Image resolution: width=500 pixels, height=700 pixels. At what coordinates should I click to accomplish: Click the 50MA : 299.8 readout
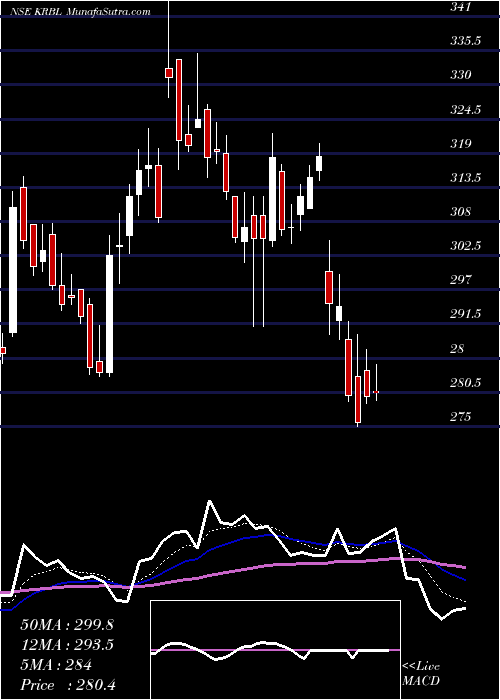(x=67, y=625)
